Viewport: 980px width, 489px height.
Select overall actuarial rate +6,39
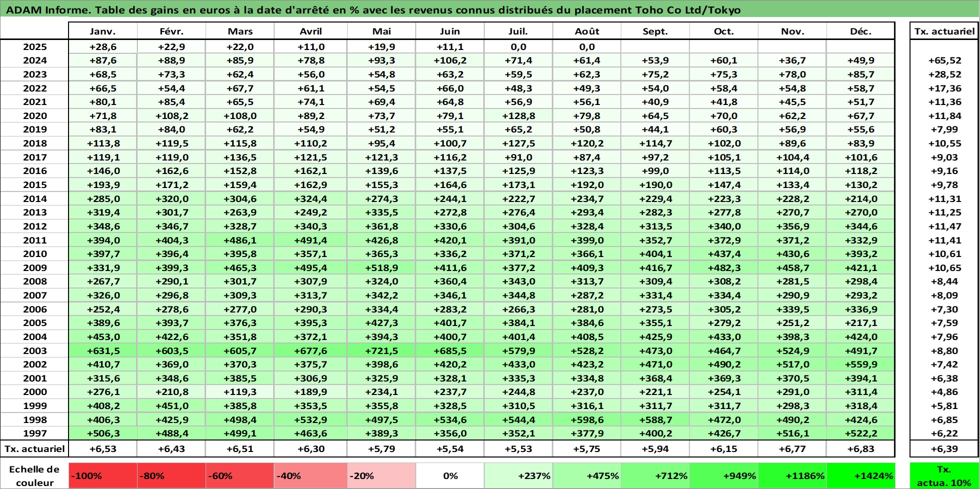point(944,448)
